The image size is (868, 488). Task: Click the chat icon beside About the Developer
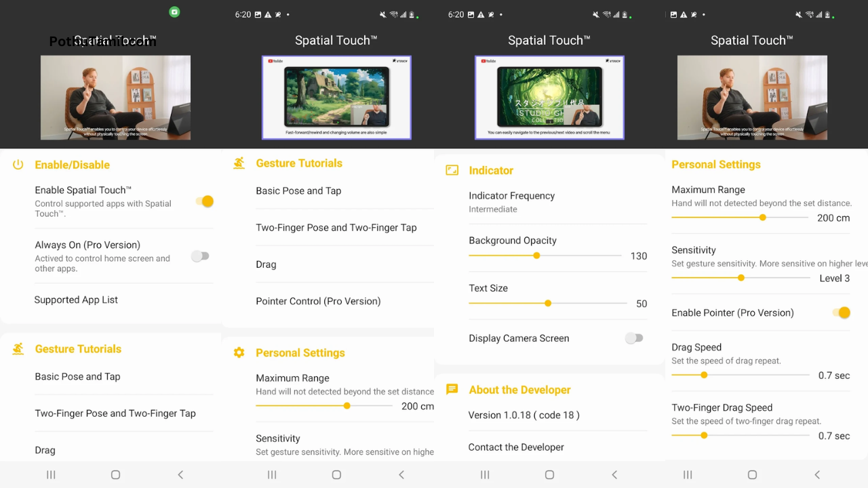pos(452,390)
